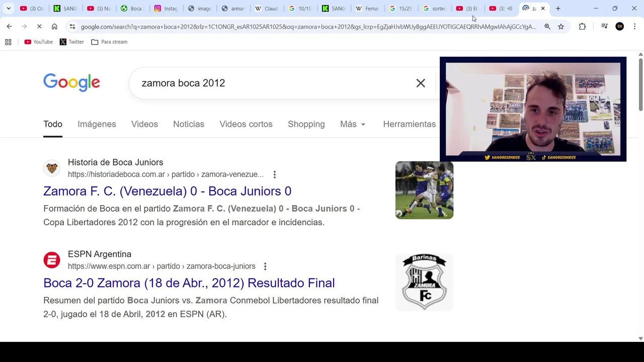Open the media controls icon

tap(604, 27)
